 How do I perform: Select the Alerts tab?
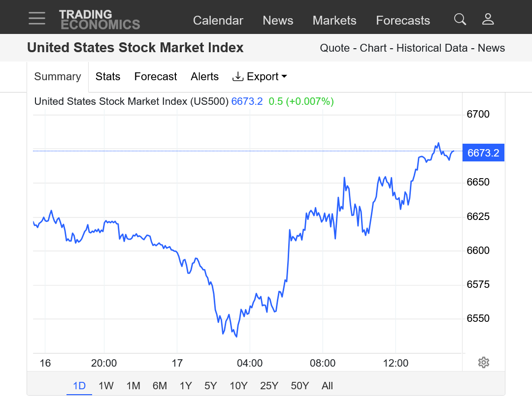(x=204, y=77)
